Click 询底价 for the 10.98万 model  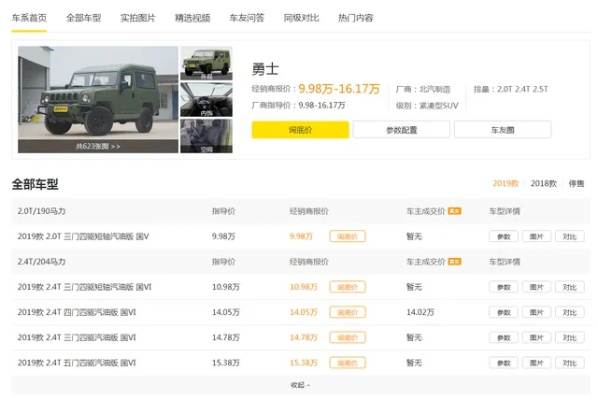(347, 287)
